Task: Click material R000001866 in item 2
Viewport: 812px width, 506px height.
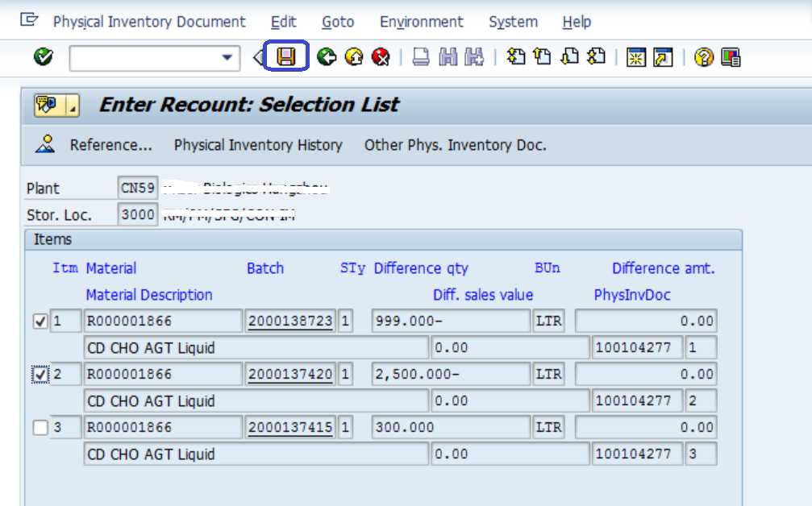Action: [x=163, y=375]
